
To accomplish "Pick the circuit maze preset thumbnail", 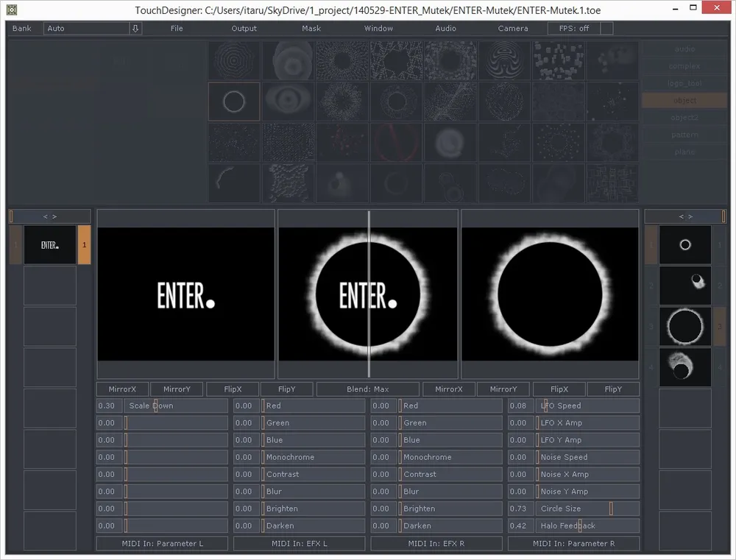I will pyautogui.click(x=612, y=183).
